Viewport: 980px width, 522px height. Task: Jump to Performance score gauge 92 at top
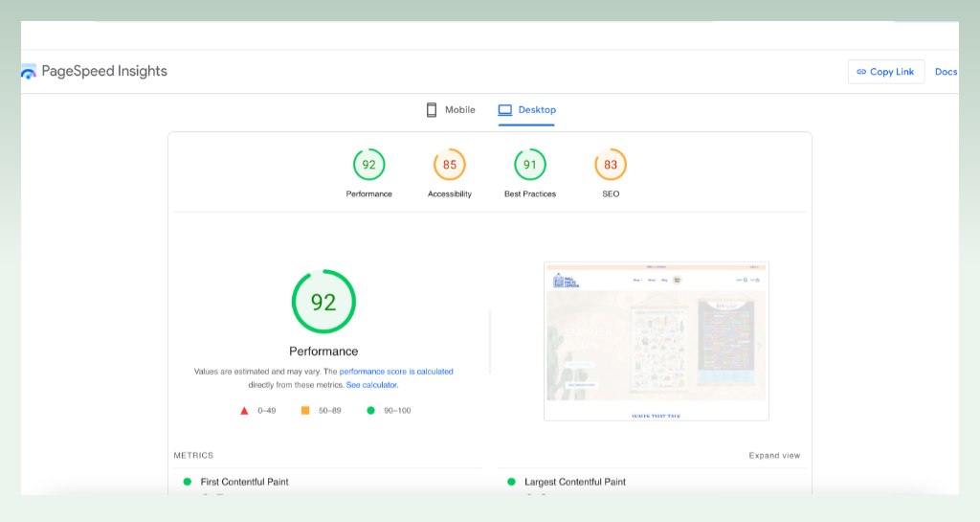tap(368, 165)
